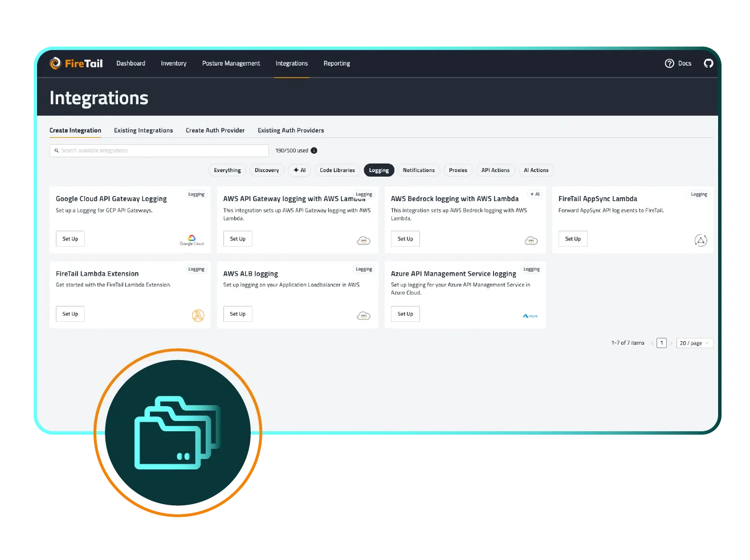Viewport: 750px width, 560px height.
Task: Set up the AWS ALB logging integration
Action: [238, 314]
